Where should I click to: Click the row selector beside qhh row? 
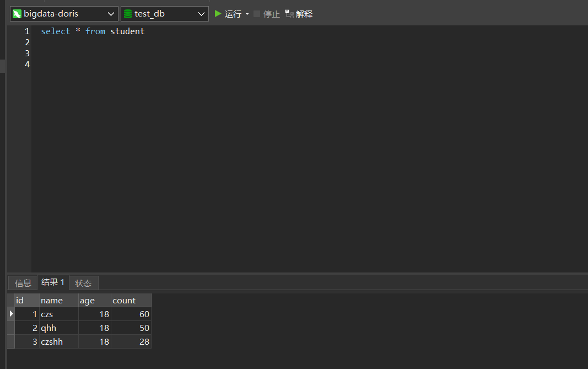pos(11,328)
